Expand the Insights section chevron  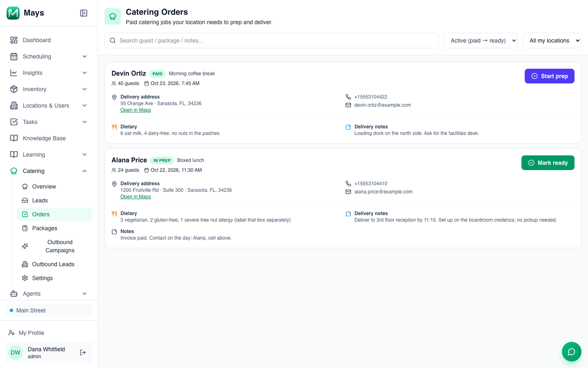85,73
